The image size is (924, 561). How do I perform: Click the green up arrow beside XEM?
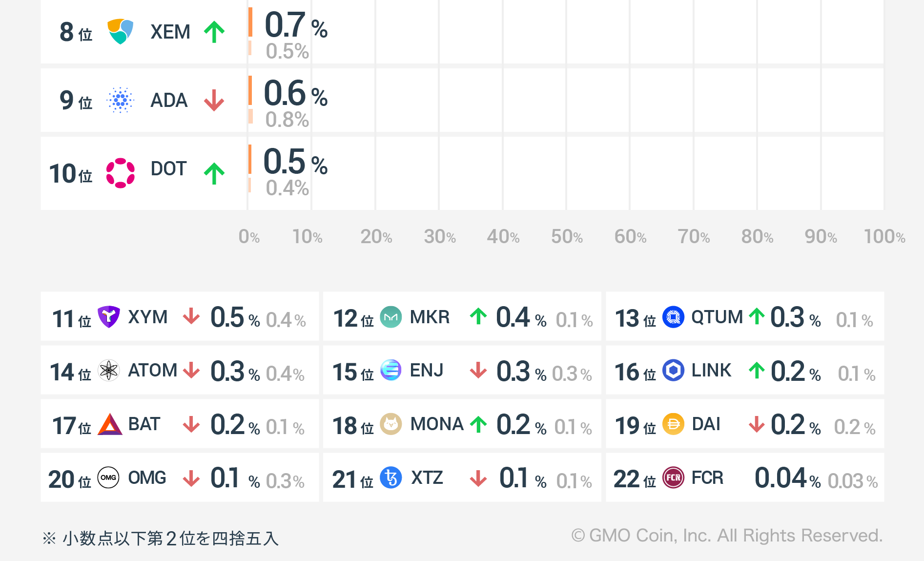tap(214, 32)
